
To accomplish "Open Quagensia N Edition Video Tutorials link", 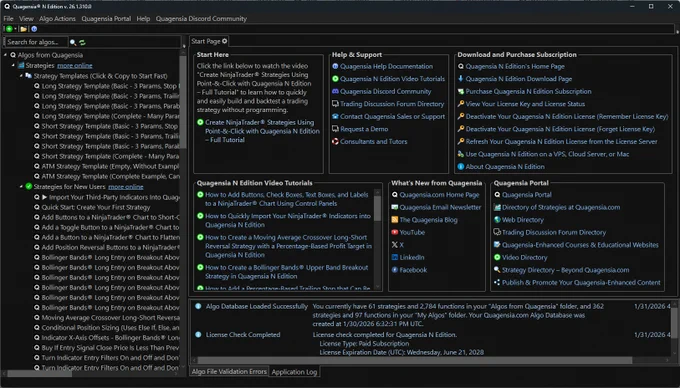I will click(392, 79).
